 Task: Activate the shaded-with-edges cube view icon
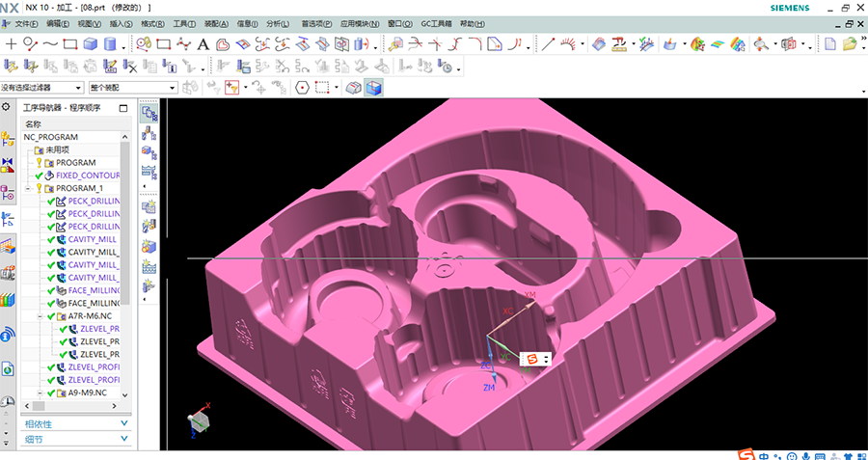pyautogui.click(x=374, y=88)
